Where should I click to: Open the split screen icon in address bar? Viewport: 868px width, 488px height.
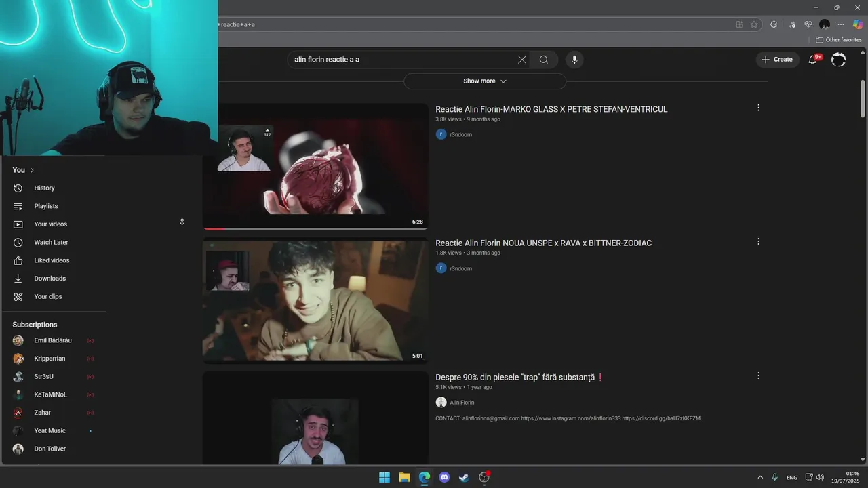[739, 24]
